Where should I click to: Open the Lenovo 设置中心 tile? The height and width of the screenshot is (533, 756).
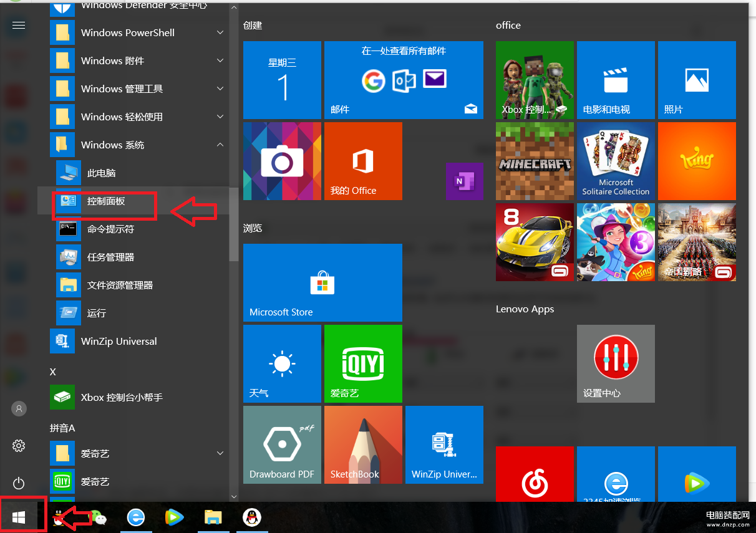tap(616, 363)
